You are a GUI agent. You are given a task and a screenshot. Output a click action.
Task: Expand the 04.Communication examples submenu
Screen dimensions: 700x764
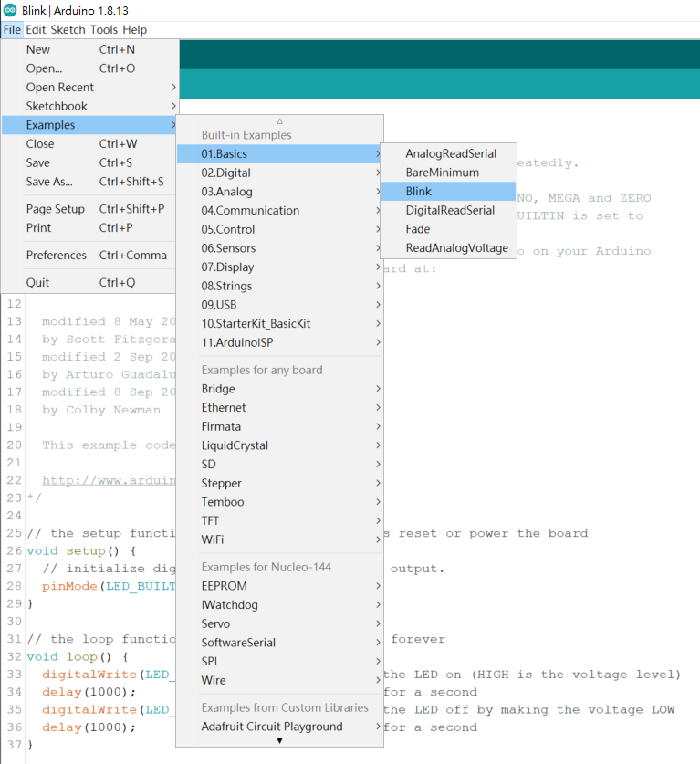click(x=279, y=211)
